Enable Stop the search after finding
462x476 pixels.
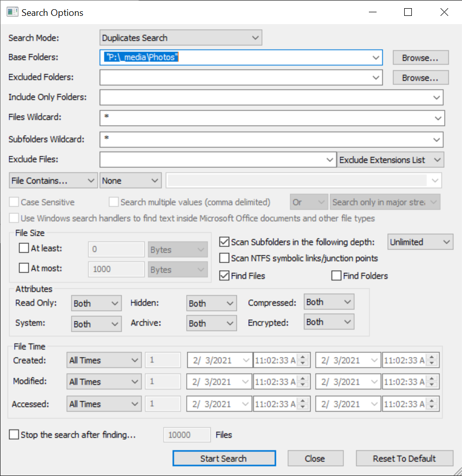(14, 435)
